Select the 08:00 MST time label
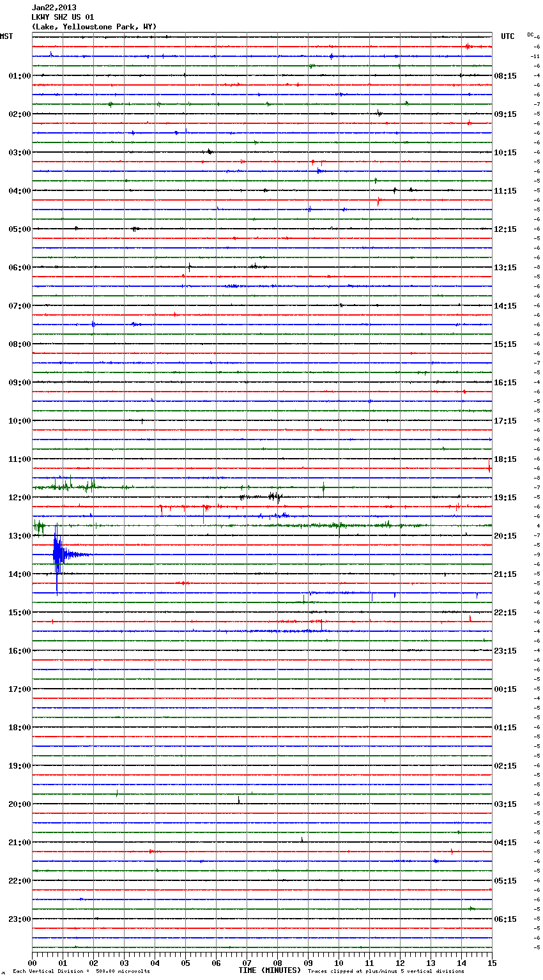Image resolution: width=543 pixels, height=980 pixels. pos(20,344)
